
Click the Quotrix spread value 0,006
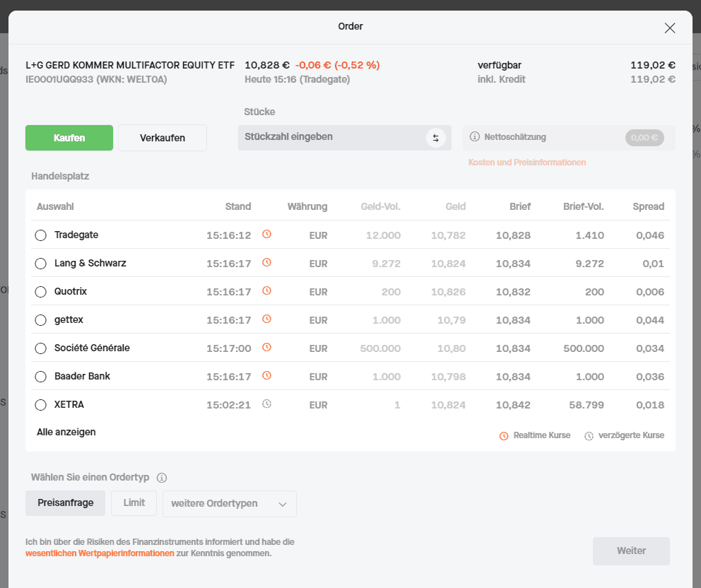click(x=650, y=292)
